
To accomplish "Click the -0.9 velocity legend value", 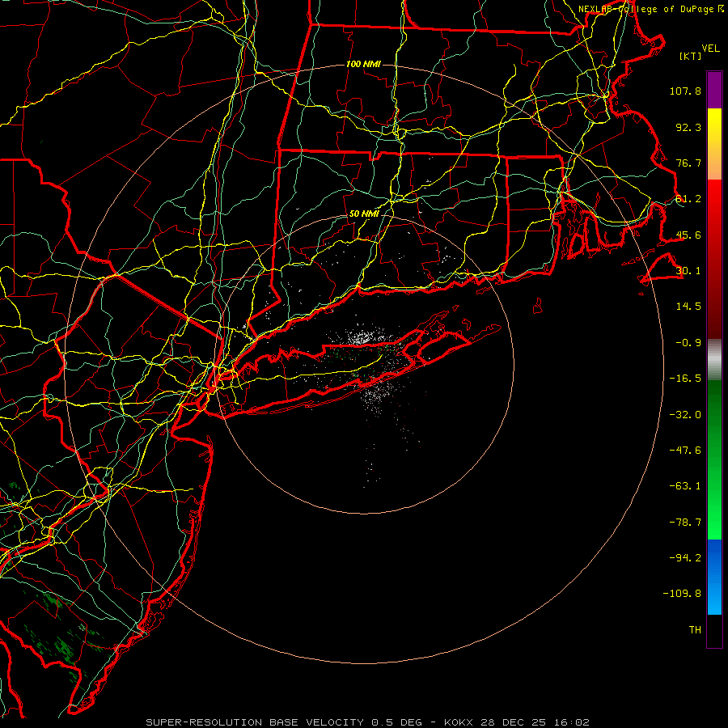I will pyautogui.click(x=688, y=343).
